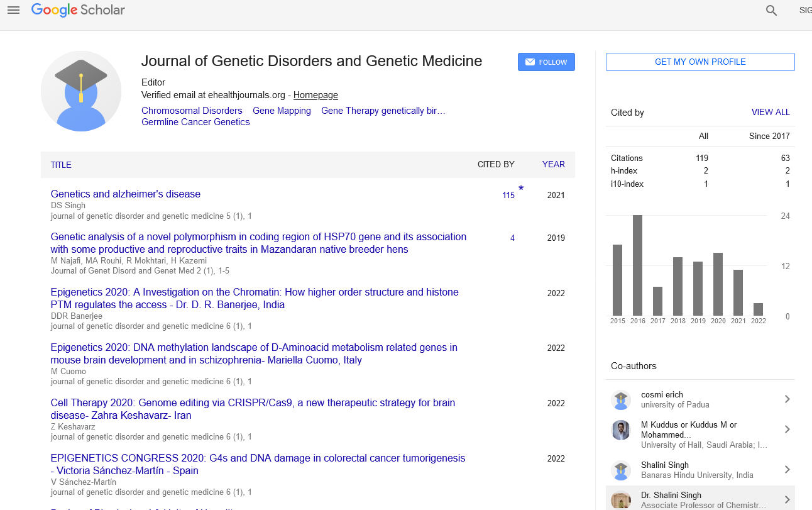Select Gene Mapping interest tag
812x510 pixels.
(x=282, y=111)
